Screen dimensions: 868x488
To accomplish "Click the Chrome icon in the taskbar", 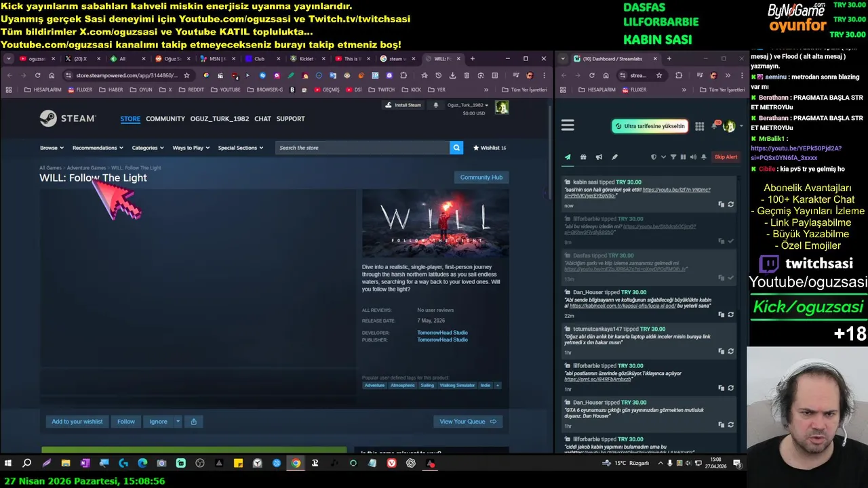I will pyautogui.click(x=296, y=464).
